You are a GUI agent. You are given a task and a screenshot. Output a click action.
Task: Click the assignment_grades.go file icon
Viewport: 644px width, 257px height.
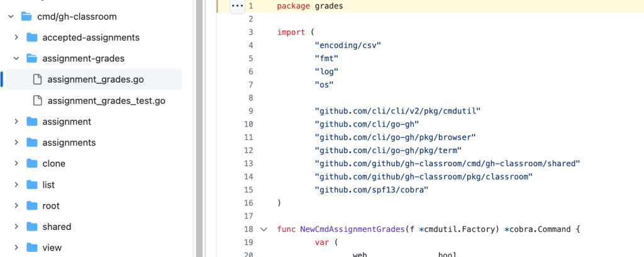click(37, 79)
